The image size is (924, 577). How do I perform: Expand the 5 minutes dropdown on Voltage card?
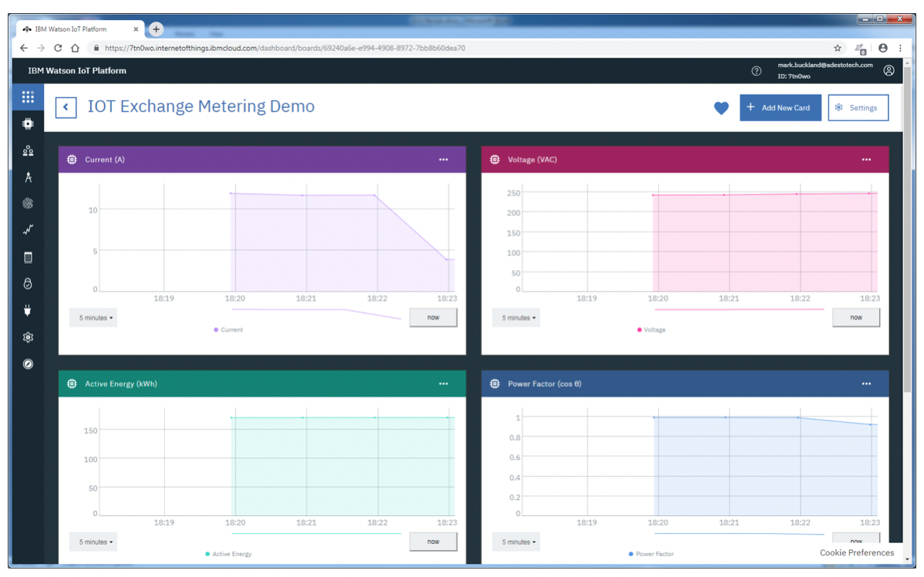pyautogui.click(x=516, y=318)
